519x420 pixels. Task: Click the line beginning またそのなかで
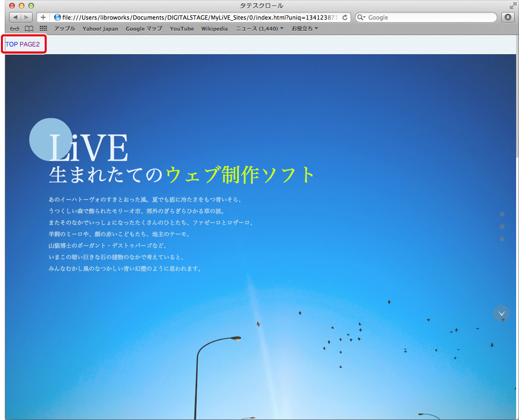151,223
